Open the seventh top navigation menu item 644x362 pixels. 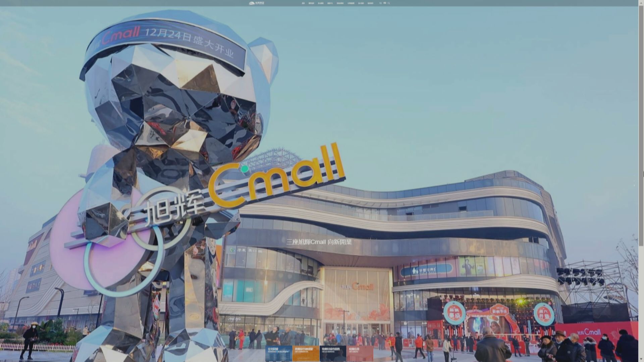(x=361, y=3)
